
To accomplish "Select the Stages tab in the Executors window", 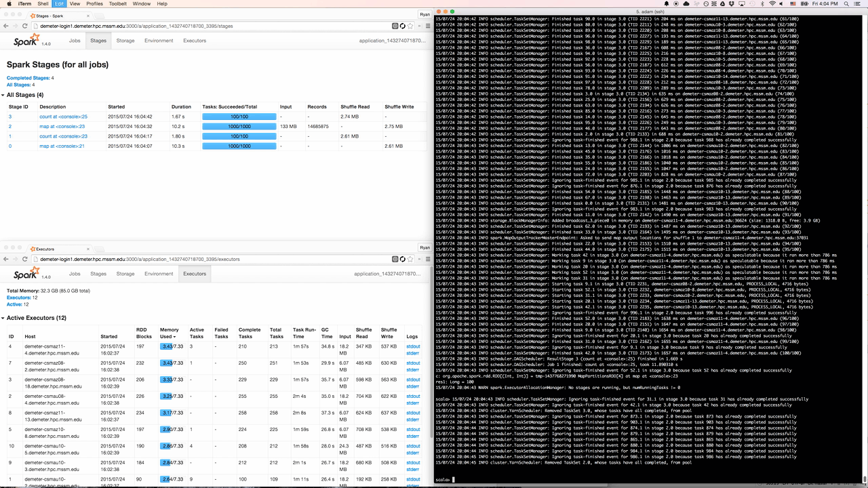I will [x=98, y=274].
